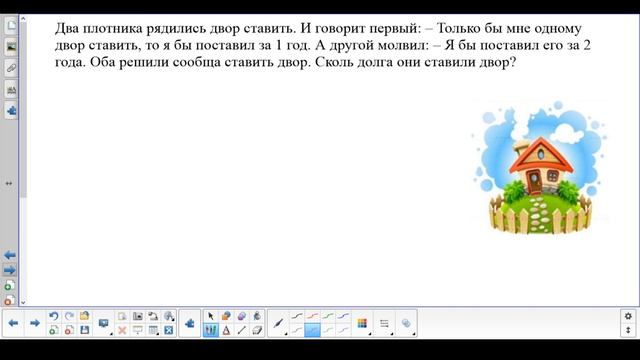
Task: Pick the top-row blue pen line style
Action: (343, 316)
